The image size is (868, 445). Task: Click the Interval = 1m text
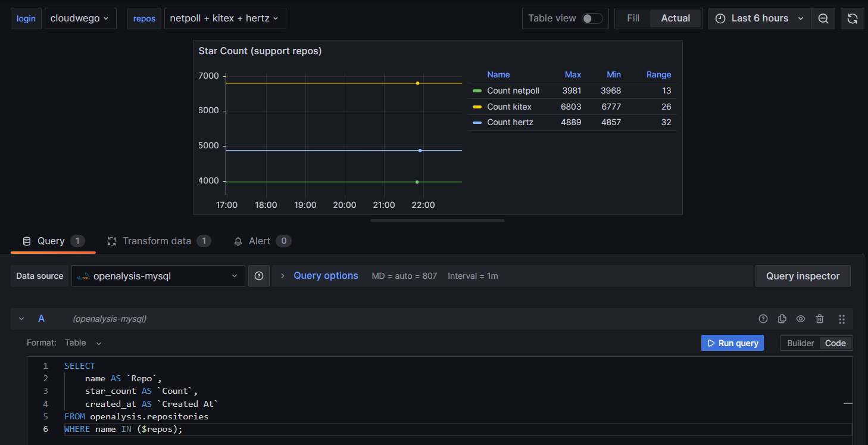(473, 276)
